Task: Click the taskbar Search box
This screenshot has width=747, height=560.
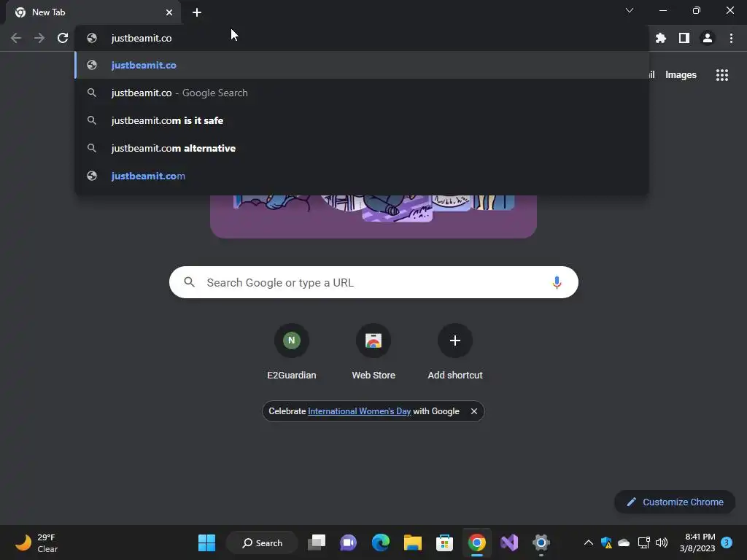Action: coord(262,542)
